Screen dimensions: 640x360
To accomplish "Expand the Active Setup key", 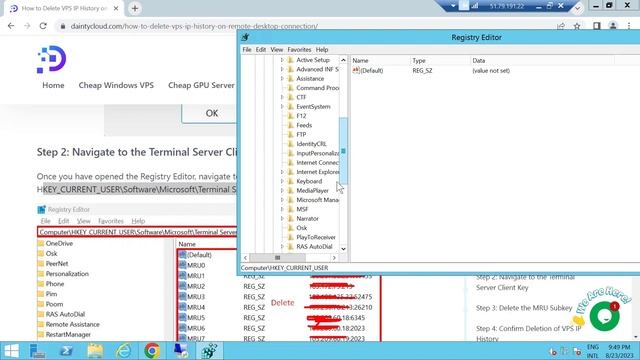I will coord(282,60).
